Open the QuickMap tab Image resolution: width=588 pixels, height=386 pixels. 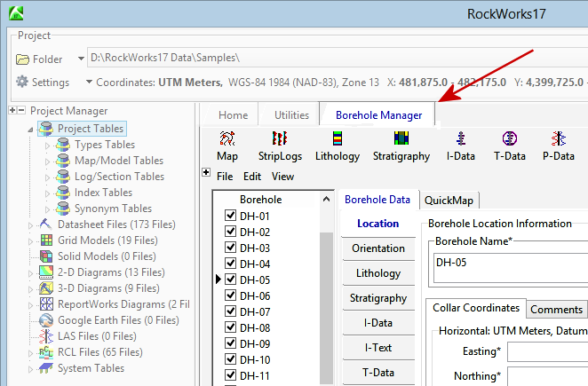coord(449,200)
